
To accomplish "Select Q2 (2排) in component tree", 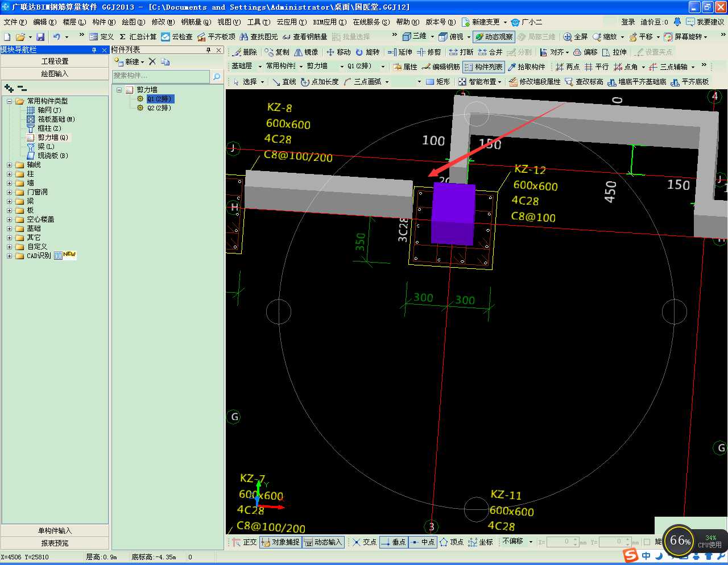I will pyautogui.click(x=159, y=108).
